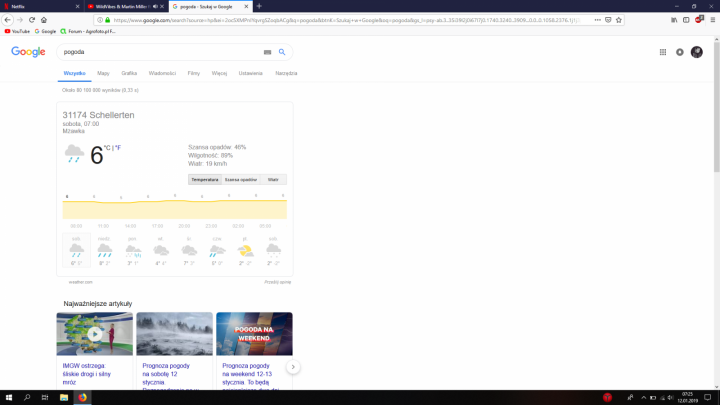Open the page actions three-dot menu

tap(597, 20)
